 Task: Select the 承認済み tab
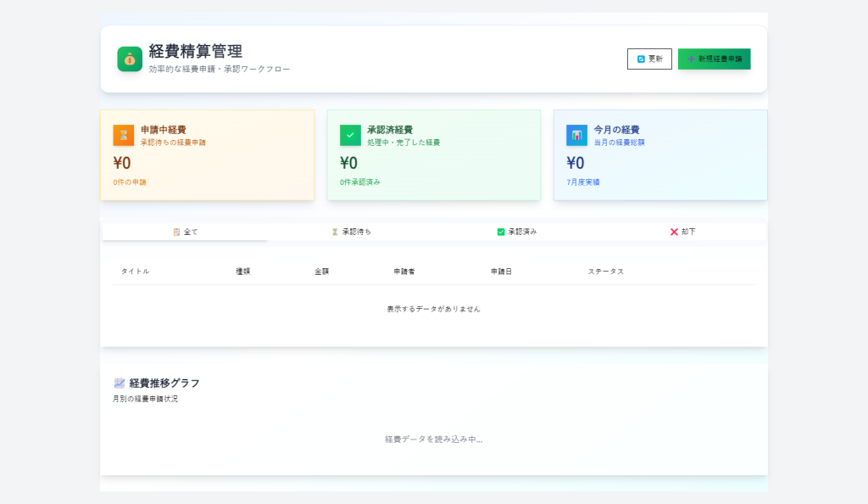point(517,232)
